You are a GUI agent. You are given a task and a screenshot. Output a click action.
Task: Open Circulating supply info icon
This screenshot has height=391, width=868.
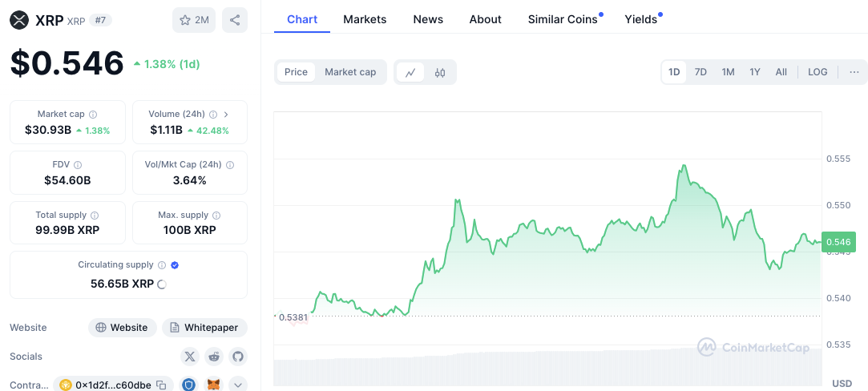click(162, 265)
